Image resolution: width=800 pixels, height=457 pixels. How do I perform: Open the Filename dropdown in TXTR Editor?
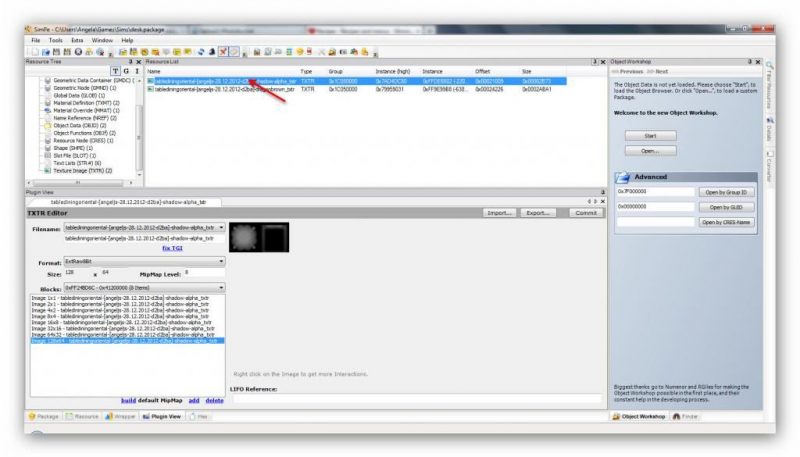pos(220,228)
